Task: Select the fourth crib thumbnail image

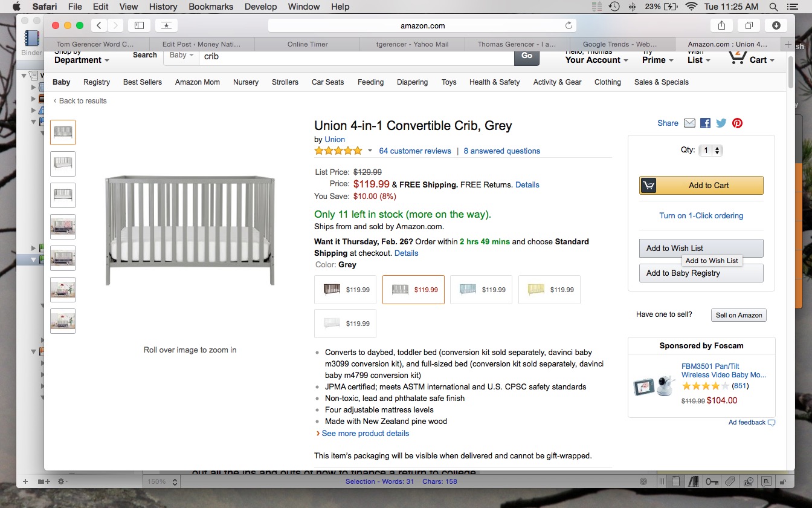Action: pyautogui.click(x=63, y=227)
